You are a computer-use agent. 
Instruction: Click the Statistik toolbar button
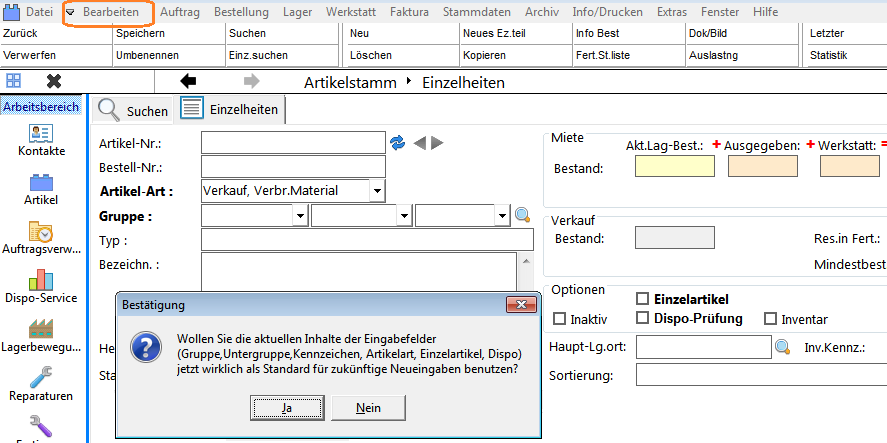(847, 55)
